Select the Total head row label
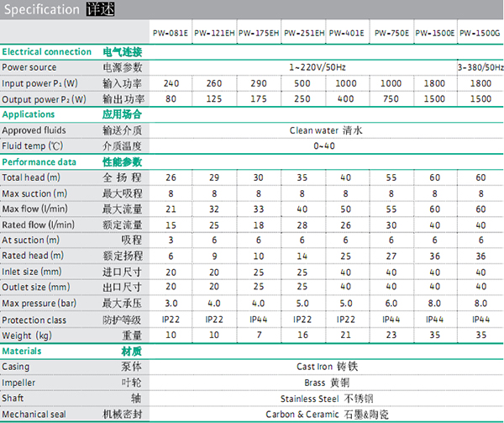The height and width of the screenshot is (423, 504). click(30, 177)
